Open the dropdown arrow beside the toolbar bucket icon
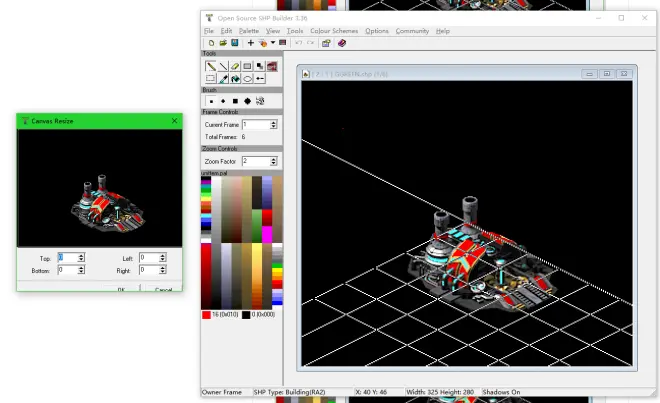This screenshot has height=403, width=660. pos(273,43)
